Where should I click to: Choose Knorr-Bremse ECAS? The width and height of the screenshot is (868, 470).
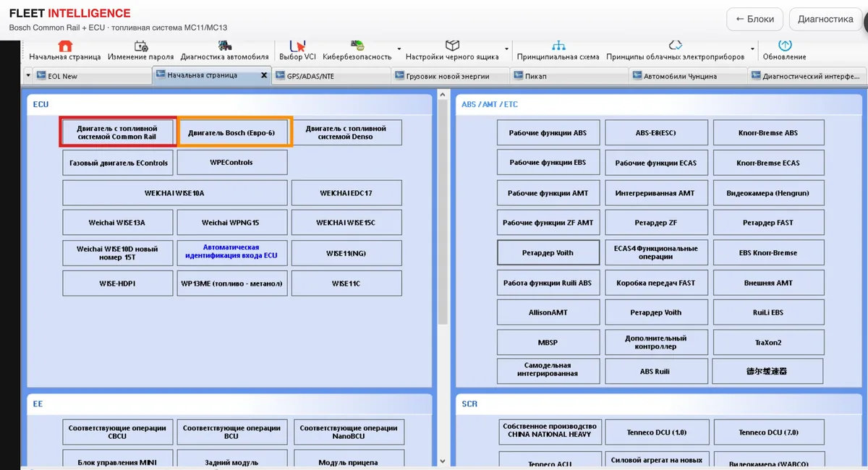point(768,163)
